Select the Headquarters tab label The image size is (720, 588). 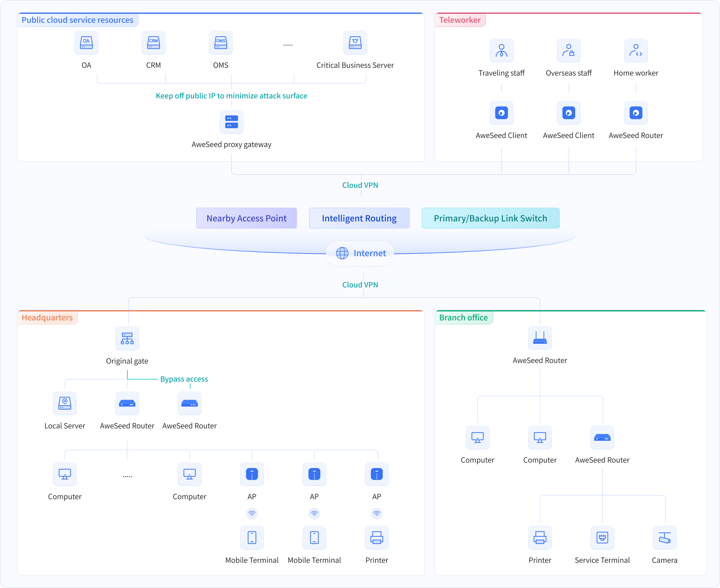pos(47,318)
